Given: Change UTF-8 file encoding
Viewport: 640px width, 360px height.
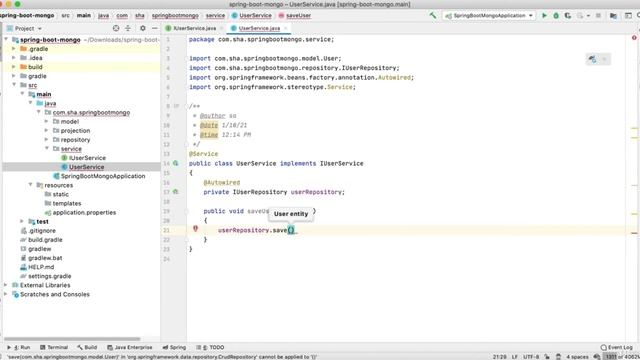Looking at the screenshot, I should pos(531,357).
